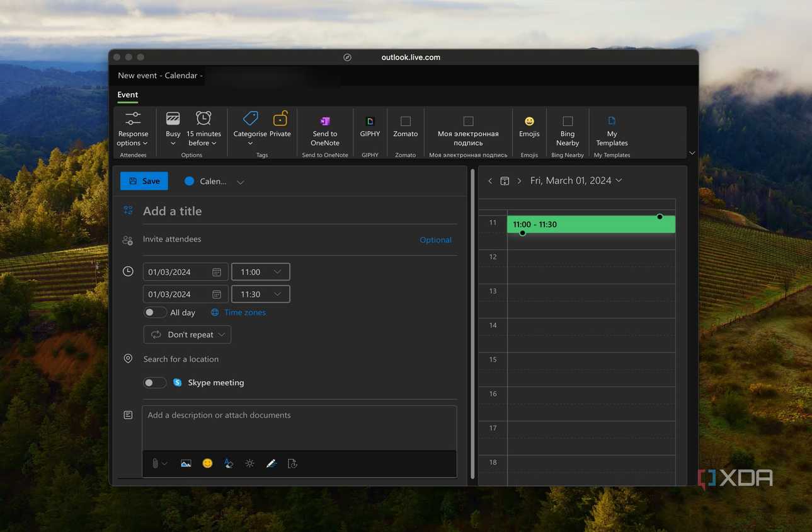Open the Zomato add-in

pos(406,126)
